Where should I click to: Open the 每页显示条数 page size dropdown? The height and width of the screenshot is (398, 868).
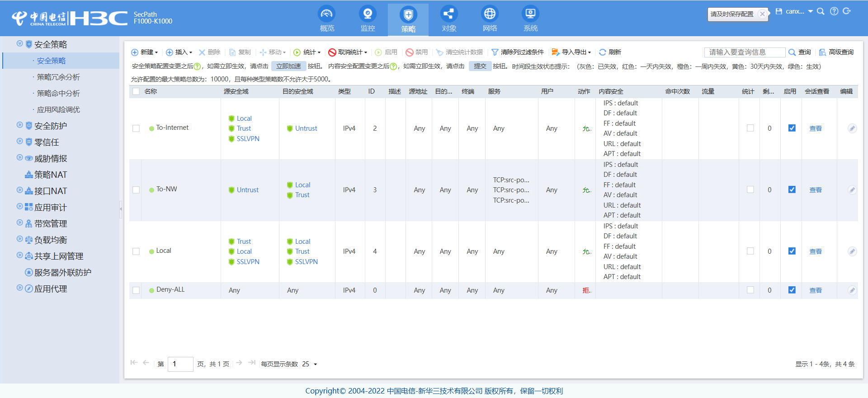pyautogui.click(x=310, y=364)
